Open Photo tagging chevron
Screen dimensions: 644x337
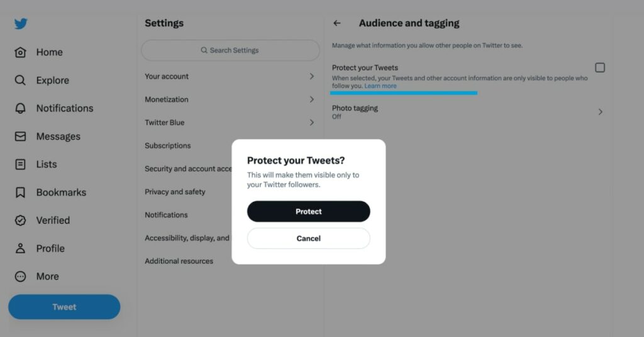click(x=600, y=112)
